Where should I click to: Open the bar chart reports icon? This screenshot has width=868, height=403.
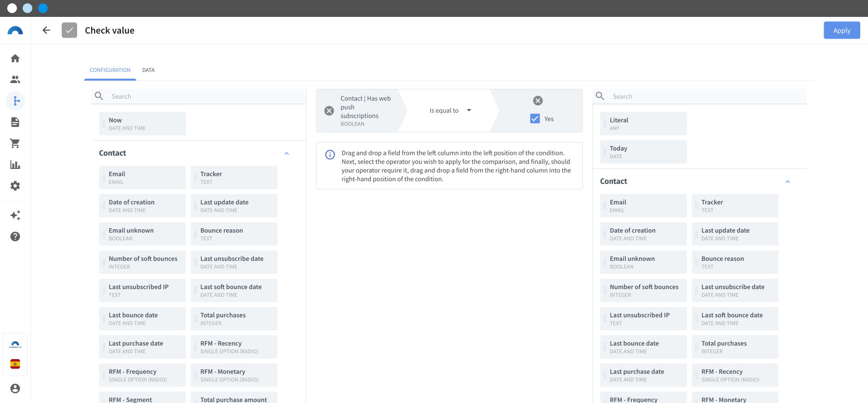pyautogui.click(x=15, y=165)
